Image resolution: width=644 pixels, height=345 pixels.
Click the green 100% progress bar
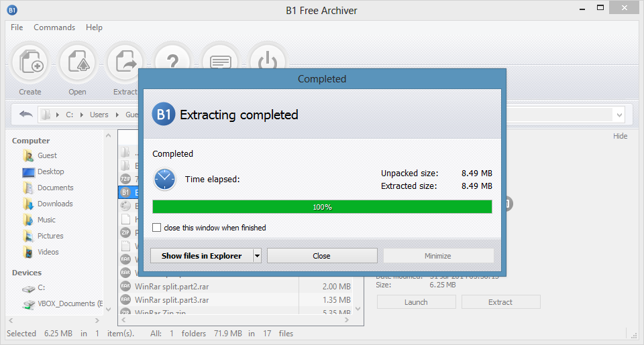(x=322, y=207)
